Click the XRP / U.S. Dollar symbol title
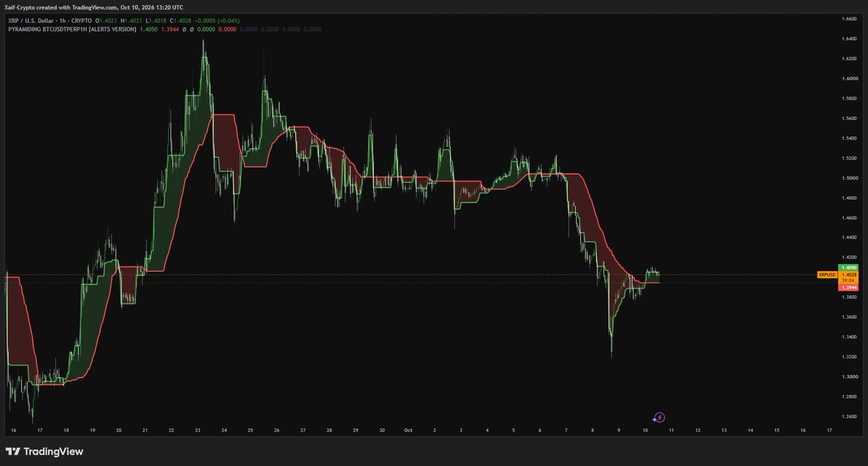868x466 pixels. pyautogui.click(x=30, y=21)
